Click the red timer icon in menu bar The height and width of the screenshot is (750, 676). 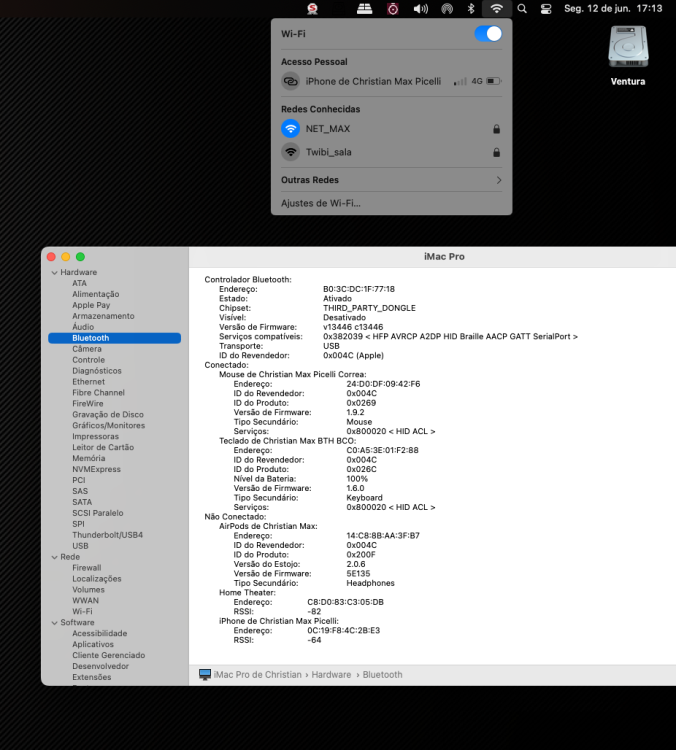point(393,9)
